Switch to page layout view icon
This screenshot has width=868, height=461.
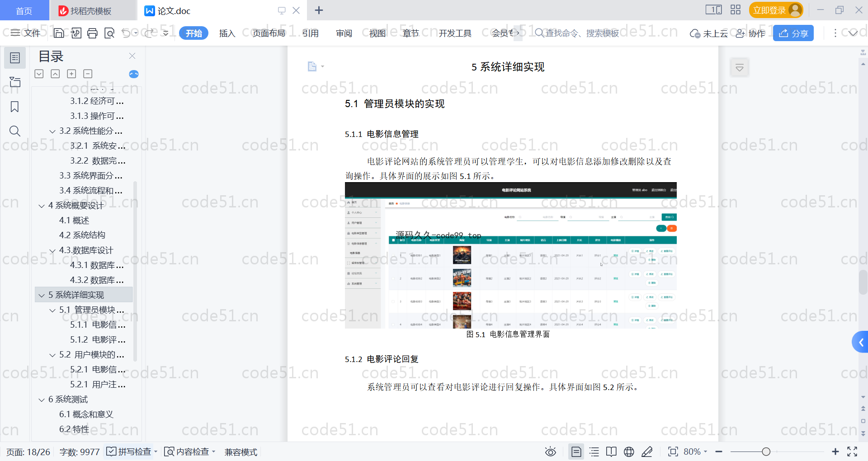pos(576,452)
